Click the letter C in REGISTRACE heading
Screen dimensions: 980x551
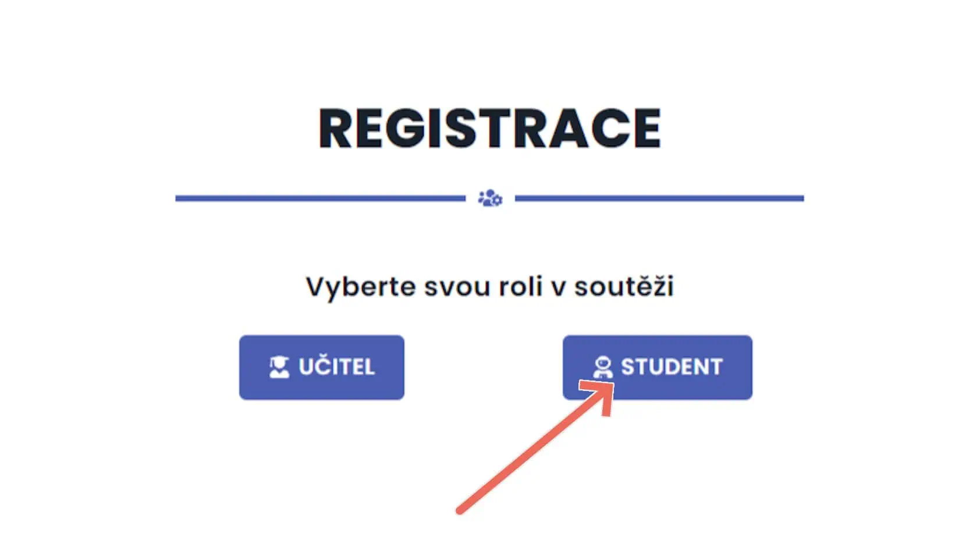601,129
